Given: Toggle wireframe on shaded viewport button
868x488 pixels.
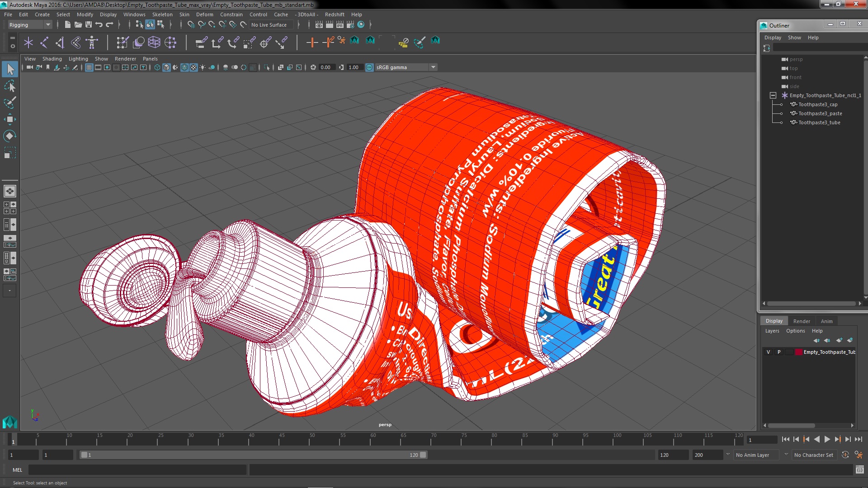Looking at the screenshot, I should (184, 67).
